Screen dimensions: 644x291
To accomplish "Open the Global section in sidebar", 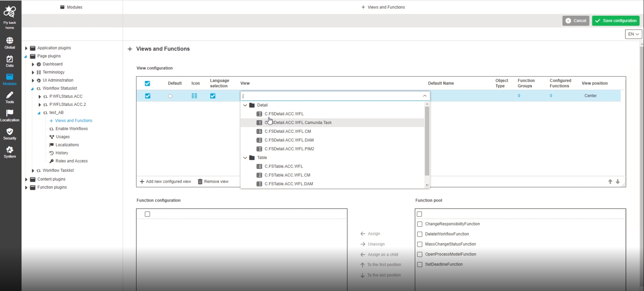I will pyautogui.click(x=9, y=43).
